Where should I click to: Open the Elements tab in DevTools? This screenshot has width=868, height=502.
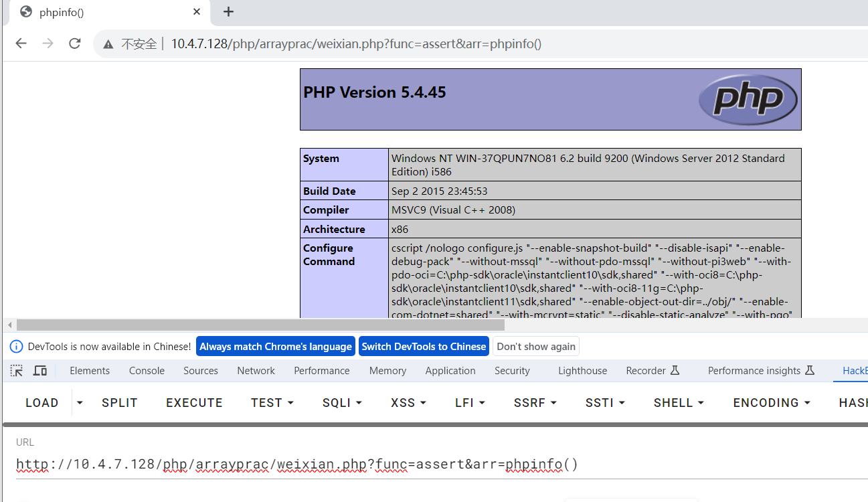tap(90, 370)
